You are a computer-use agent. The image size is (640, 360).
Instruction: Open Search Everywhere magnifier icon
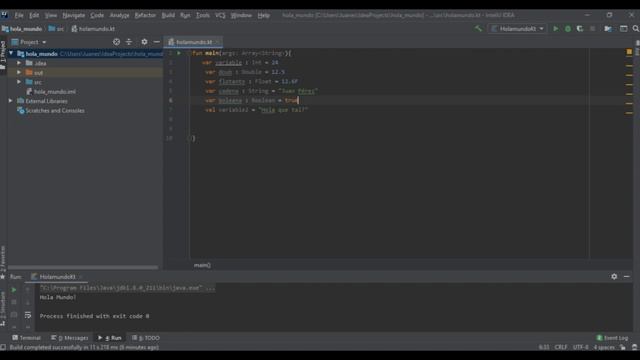636,29
